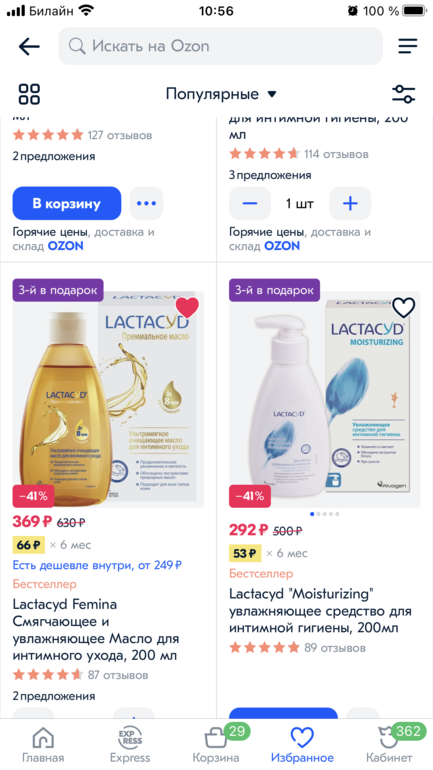The image size is (433, 770).
Task: Open the Express tab
Action: 130,745
